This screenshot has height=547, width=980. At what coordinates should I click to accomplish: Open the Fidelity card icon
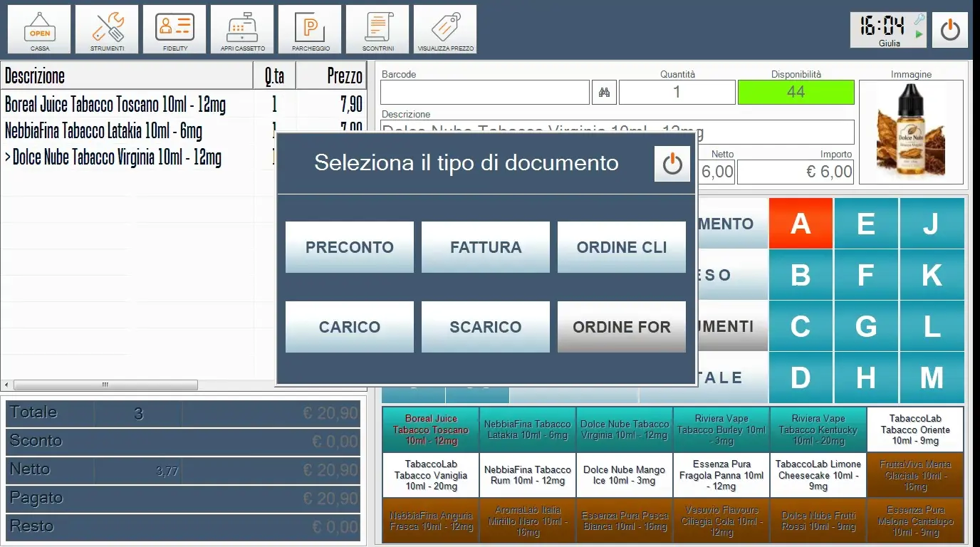(174, 29)
